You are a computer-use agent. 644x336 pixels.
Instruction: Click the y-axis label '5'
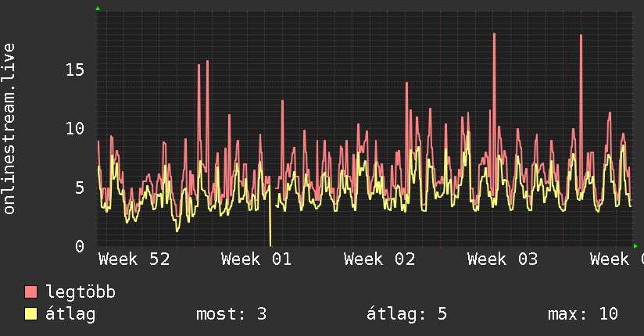click(80, 188)
